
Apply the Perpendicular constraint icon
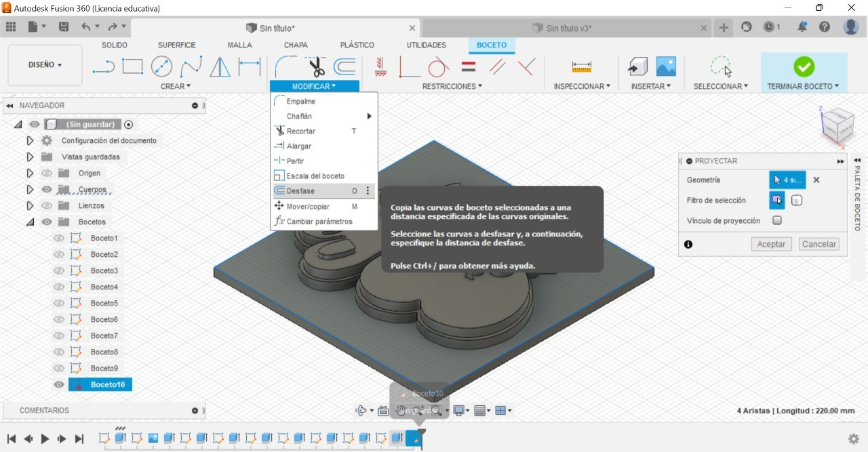(526, 66)
